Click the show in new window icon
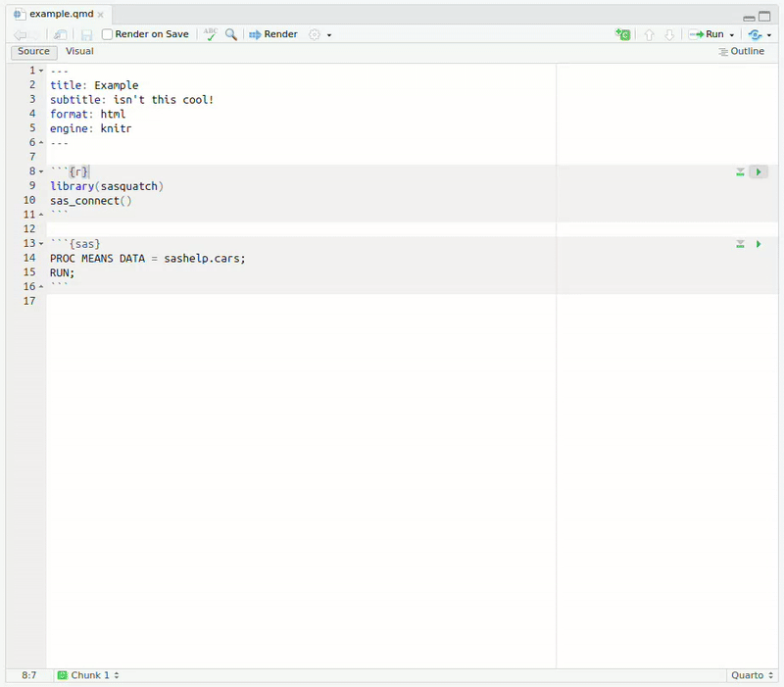Image resolution: width=784 pixels, height=687 pixels. (x=61, y=34)
